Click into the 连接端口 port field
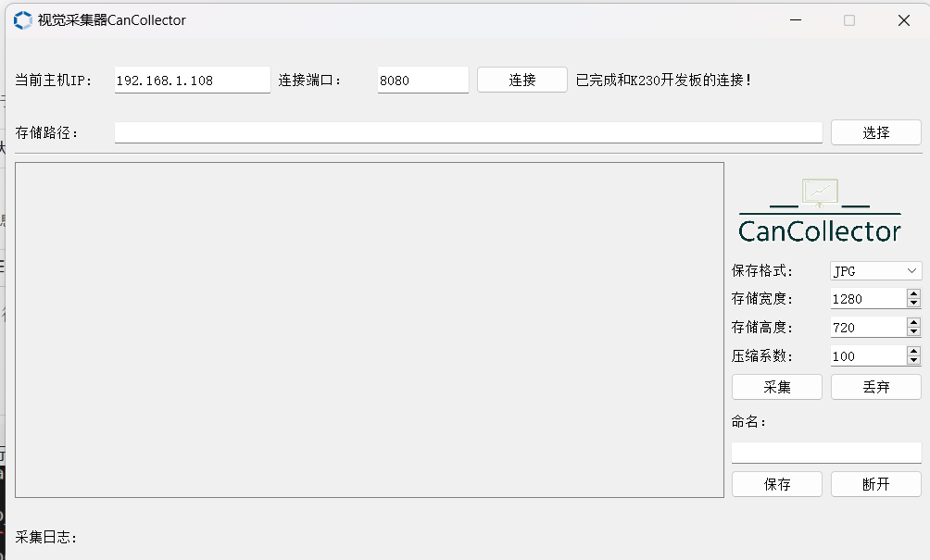 point(422,81)
